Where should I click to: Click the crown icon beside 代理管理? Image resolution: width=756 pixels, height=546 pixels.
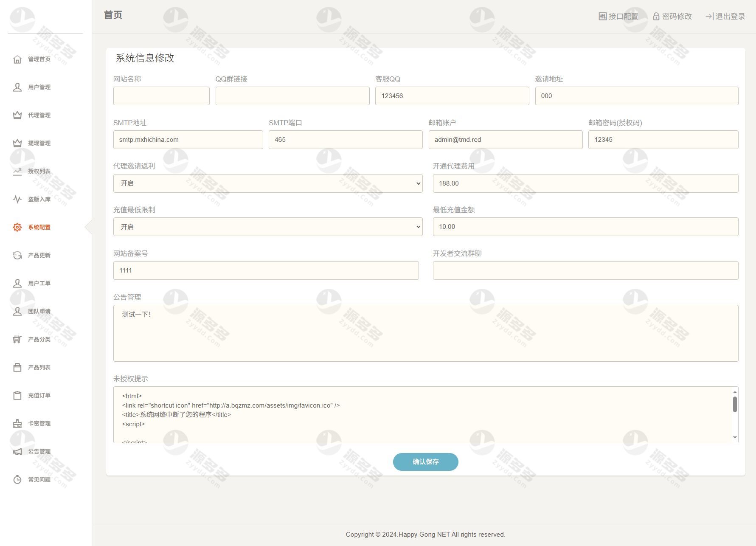pos(17,115)
